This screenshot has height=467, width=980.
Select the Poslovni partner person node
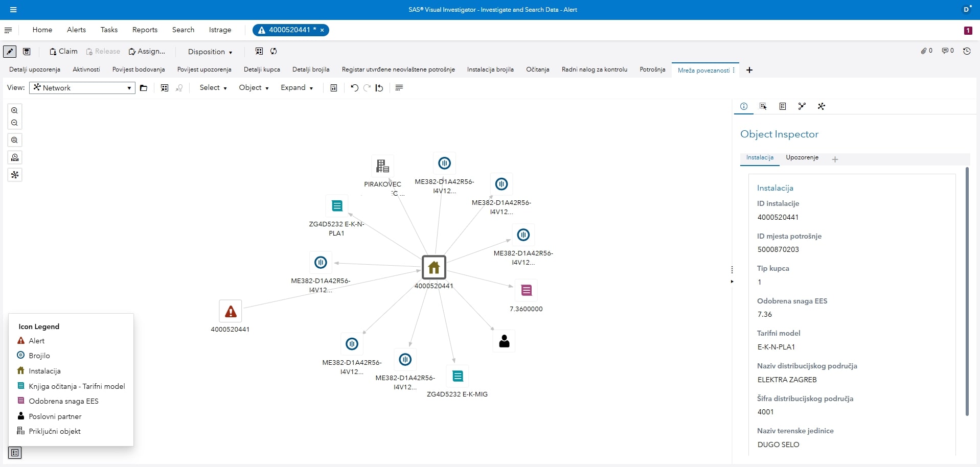pos(504,341)
